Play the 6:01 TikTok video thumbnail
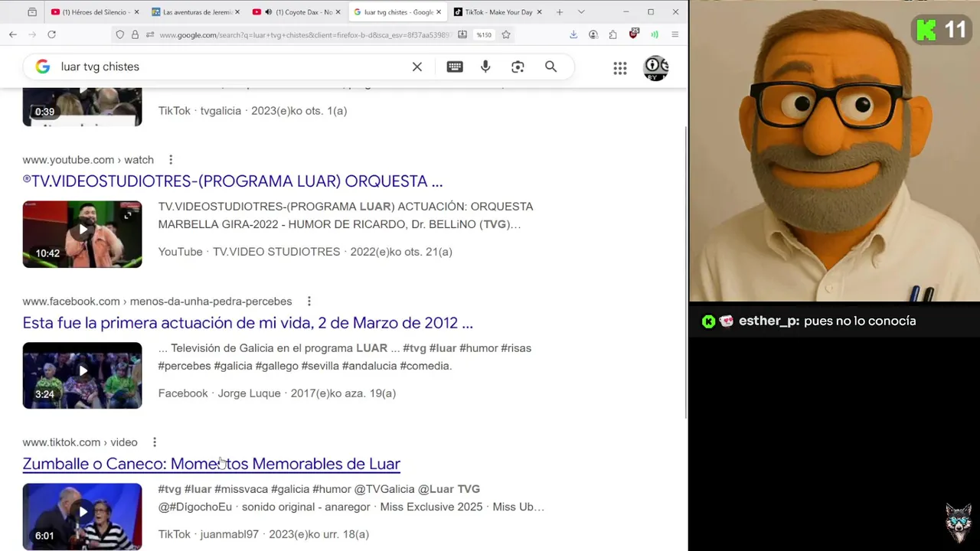The height and width of the screenshot is (551, 980). [82, 517]
